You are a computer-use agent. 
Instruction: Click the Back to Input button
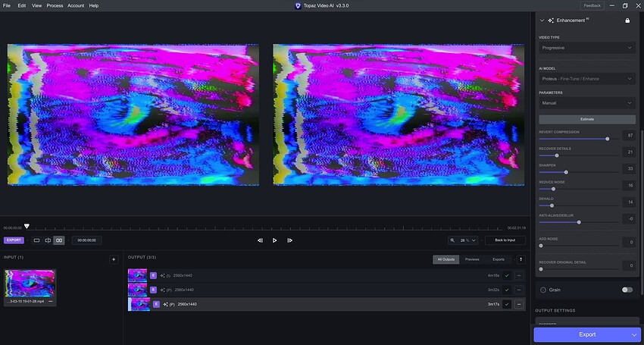[x=505, y=240]
